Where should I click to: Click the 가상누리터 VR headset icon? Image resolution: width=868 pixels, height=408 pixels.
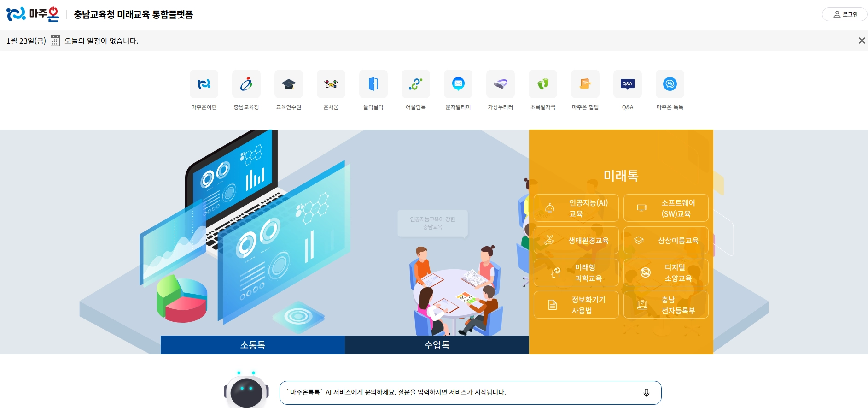[x=501, y=84]
